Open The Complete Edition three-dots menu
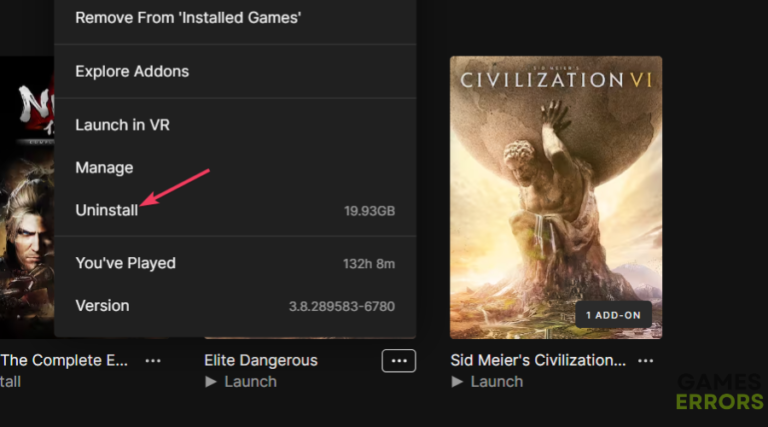This screenshot has width=768, height=427. click(x=153, y=360)
